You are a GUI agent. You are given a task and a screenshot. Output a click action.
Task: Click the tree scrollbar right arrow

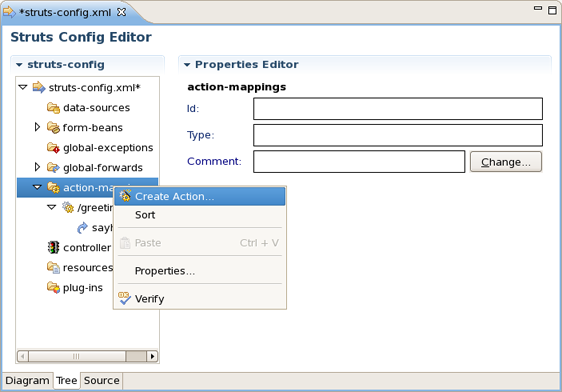point(152,356)
